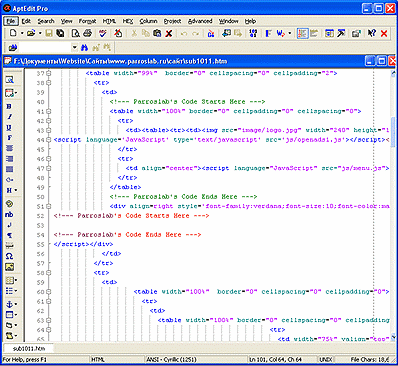Click 'Parroslab's Code Ends Here' comment on line 54
Viewport: 398px width, 366px height.
[129, 235]
